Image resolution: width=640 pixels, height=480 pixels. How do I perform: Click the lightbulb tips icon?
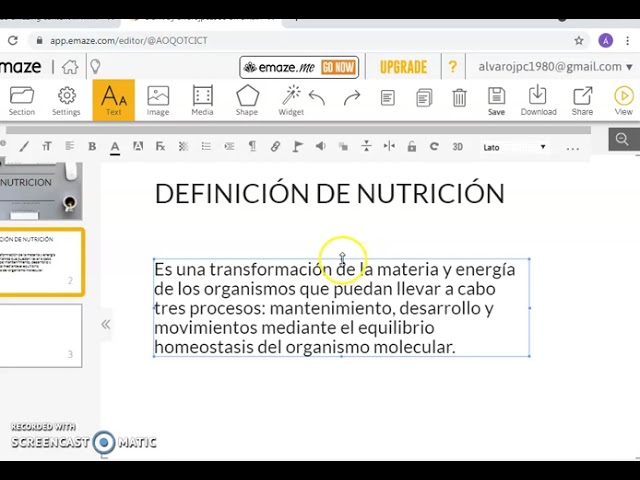[95, 67]
